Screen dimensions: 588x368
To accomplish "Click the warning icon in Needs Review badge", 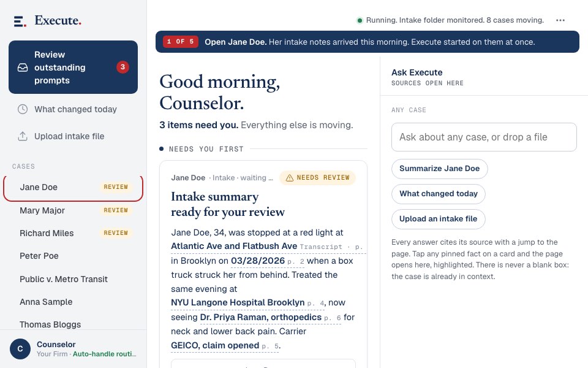I will tap(290, 178).
